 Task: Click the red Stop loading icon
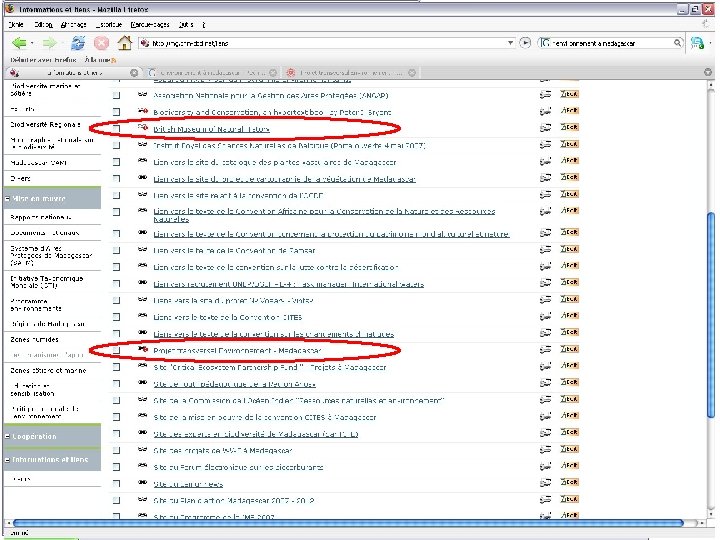(x=101, y=43)
